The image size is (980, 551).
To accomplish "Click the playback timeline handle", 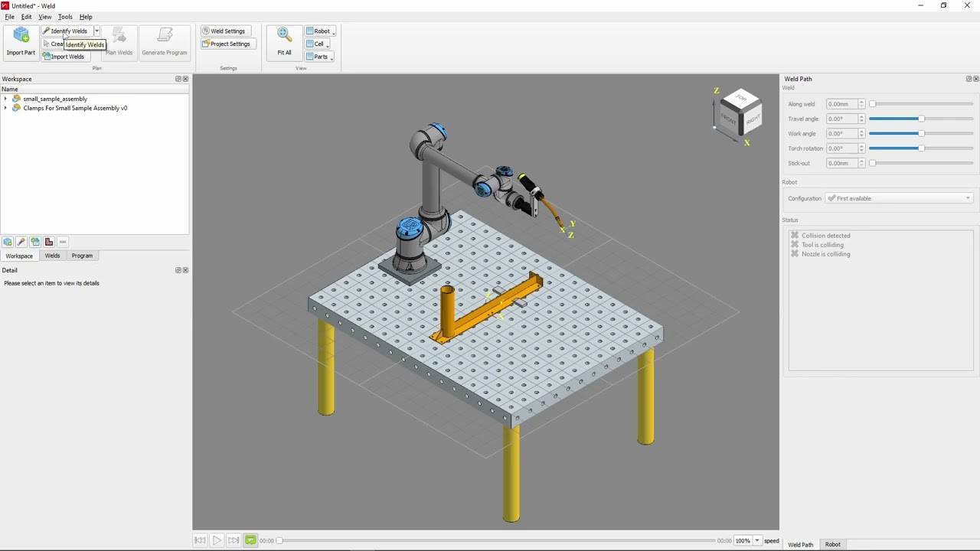I will tap(279, 541).
